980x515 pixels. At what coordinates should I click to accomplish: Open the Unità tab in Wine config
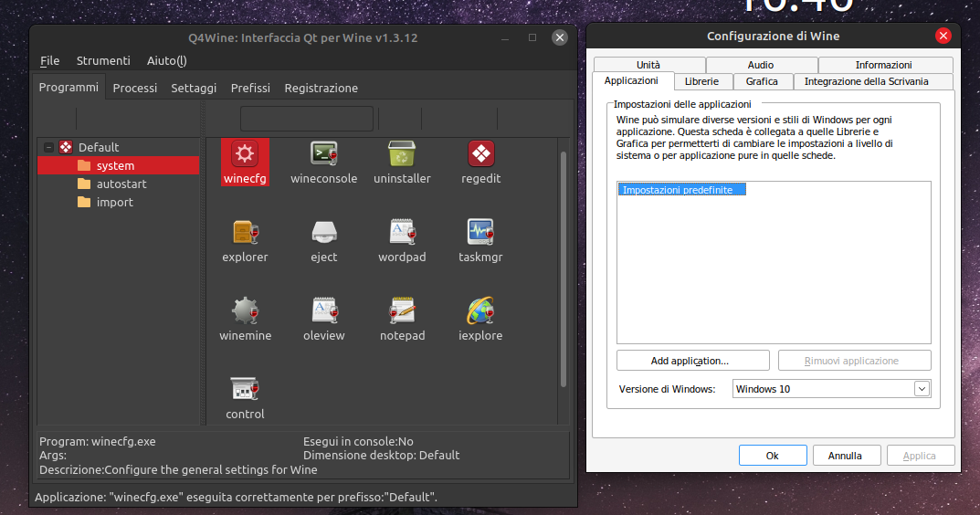point(648,64)
